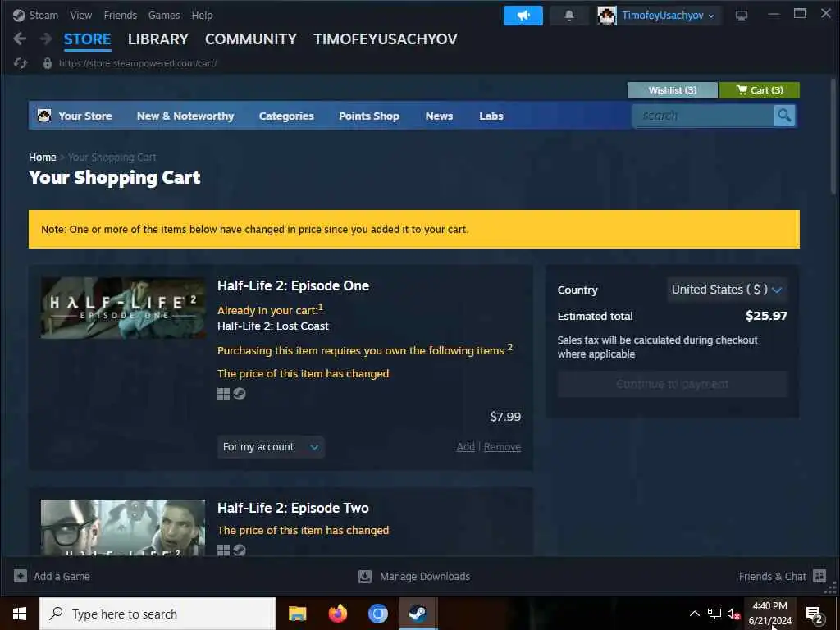
Task: Open the Your Store menu
Action: (x=84, y=116)
